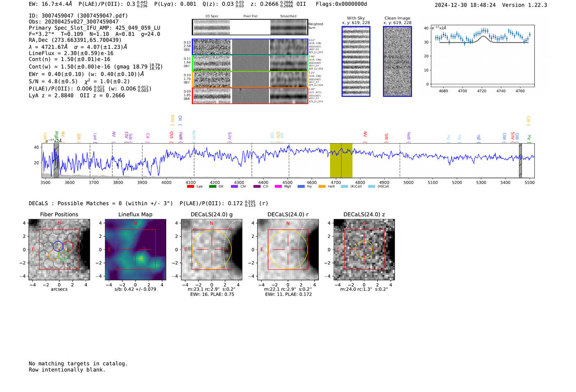The image size is (576, 392).
Task: Click the blue fiber circle
Action: 58,246
